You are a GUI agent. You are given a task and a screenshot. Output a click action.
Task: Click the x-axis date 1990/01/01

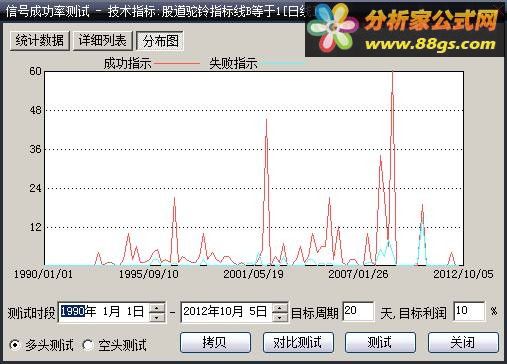[43, 274]
